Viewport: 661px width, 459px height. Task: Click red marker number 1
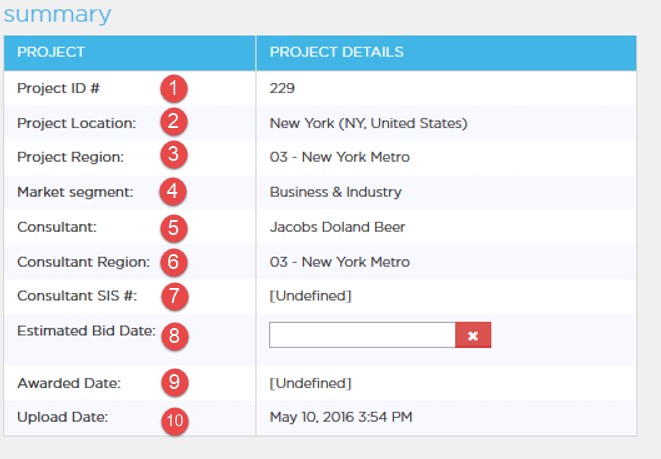pos(174,89)
